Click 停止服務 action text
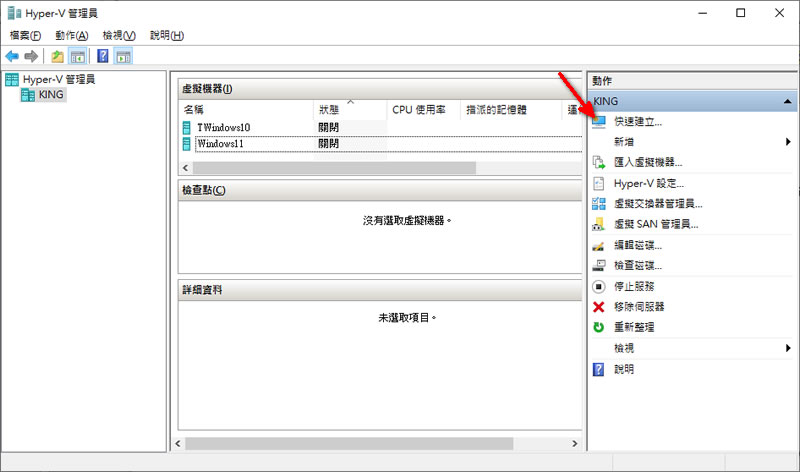Image resolution: width=800 pixels, height=472 pixels. click(634, 287)
